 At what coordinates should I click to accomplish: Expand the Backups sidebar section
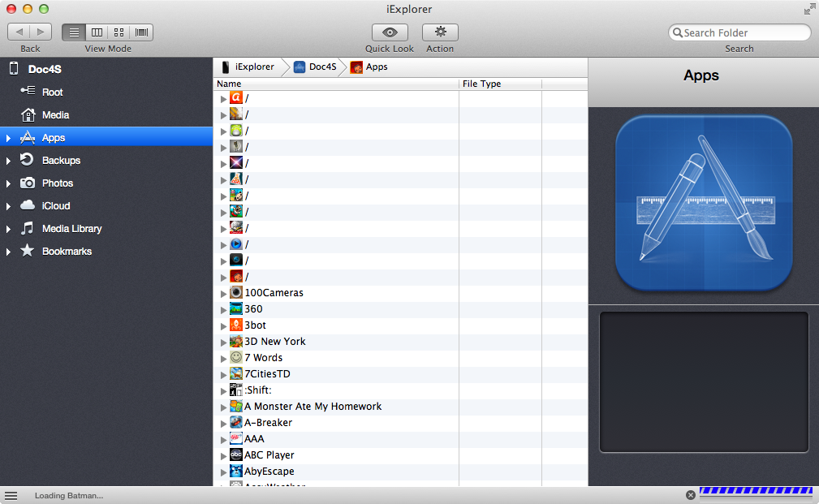tap(8, 161)
